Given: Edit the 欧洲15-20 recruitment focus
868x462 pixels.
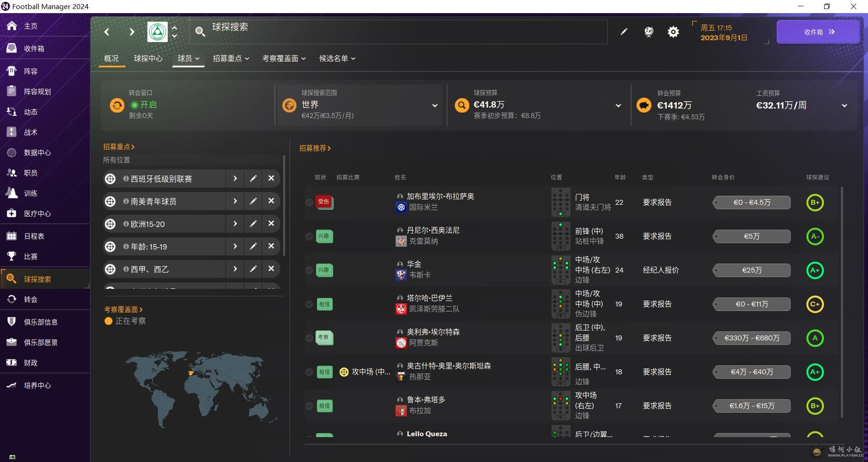Looking at the screenshot, I should [253, 224].
